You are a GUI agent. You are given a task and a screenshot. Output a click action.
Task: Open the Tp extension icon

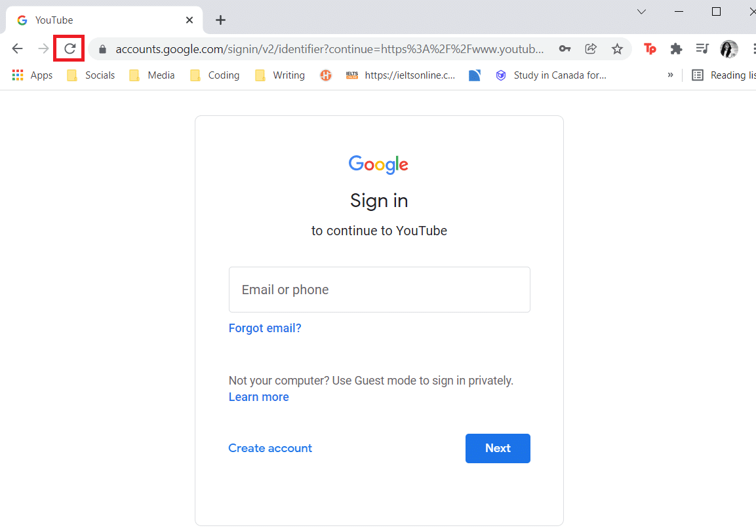(650, 48)
